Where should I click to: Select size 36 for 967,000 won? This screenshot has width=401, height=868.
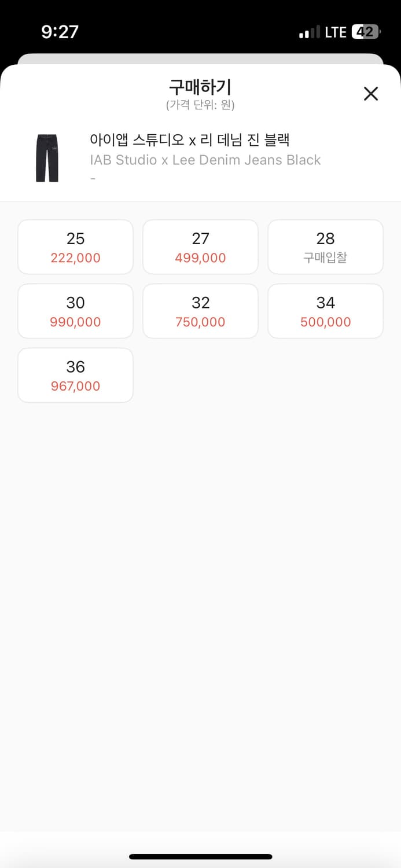click(x=75, y=376)
